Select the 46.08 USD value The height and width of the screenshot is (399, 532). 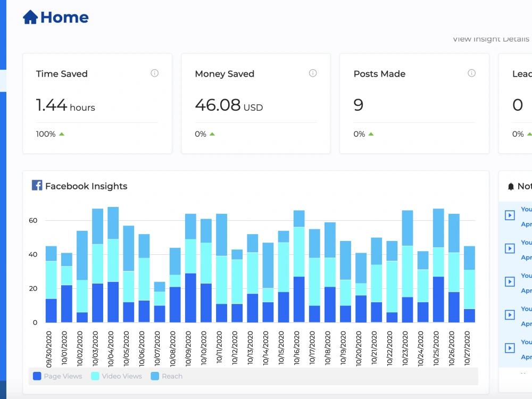click(229, 105)
